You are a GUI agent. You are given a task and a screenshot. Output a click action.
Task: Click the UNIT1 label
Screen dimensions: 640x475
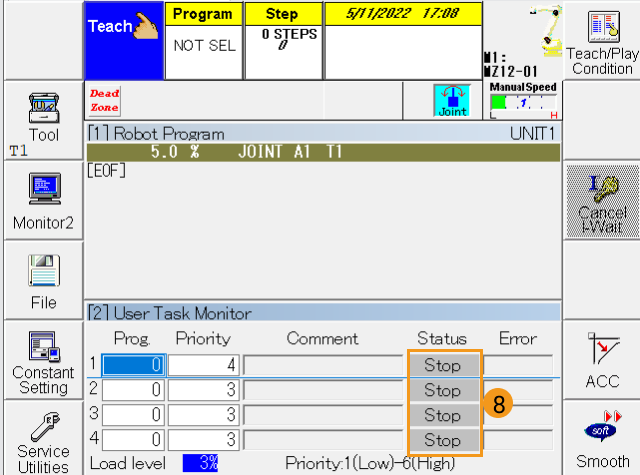(x=532, y=133)
